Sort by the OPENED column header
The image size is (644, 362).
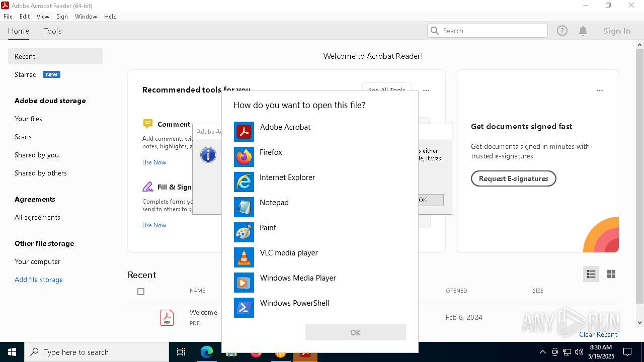(456, 291)
